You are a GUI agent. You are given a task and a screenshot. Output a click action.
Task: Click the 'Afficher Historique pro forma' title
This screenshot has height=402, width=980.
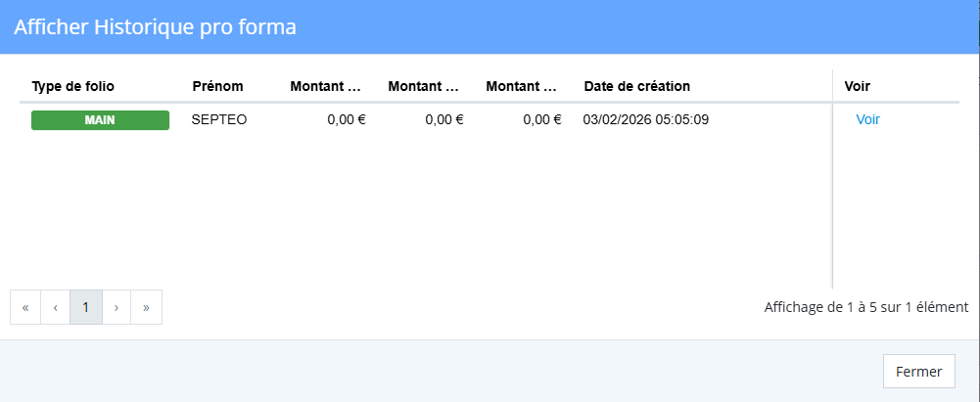tap(155, 27)
